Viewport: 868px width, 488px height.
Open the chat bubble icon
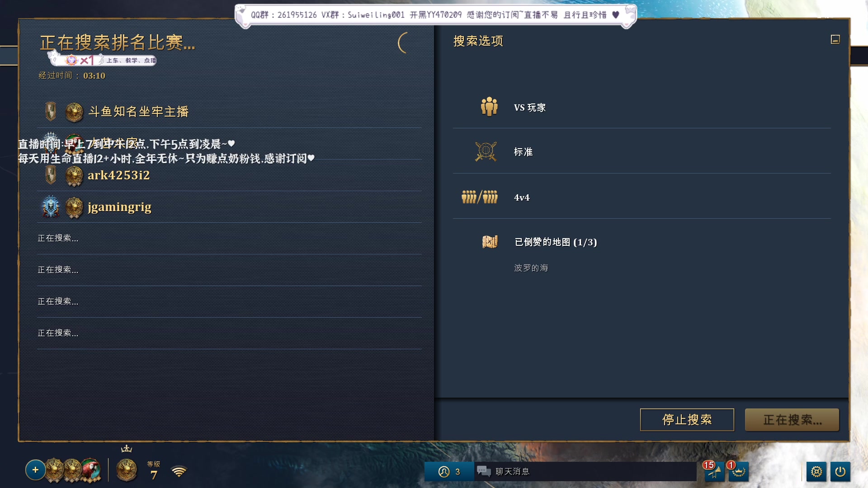tap(484, 471)
